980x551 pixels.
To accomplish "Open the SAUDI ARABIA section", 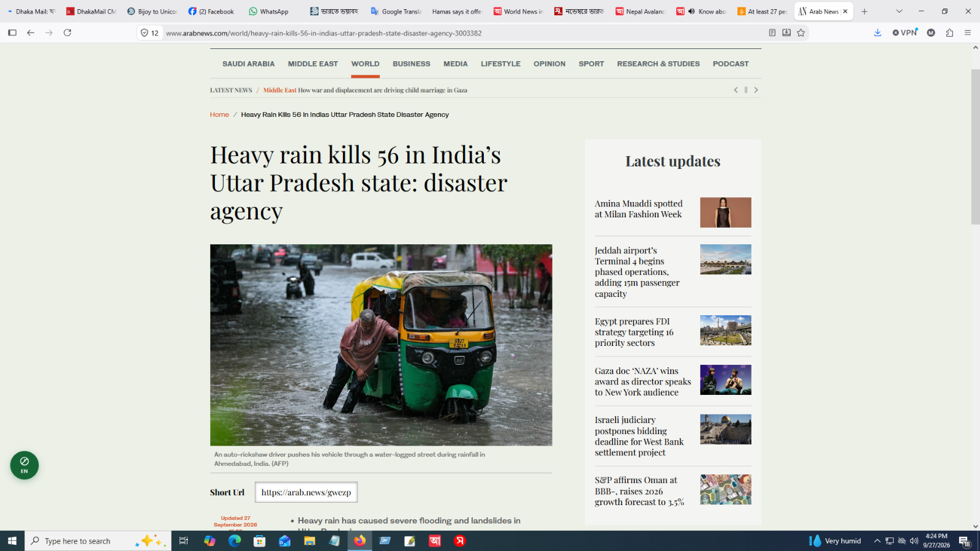I will pos(249,64).
